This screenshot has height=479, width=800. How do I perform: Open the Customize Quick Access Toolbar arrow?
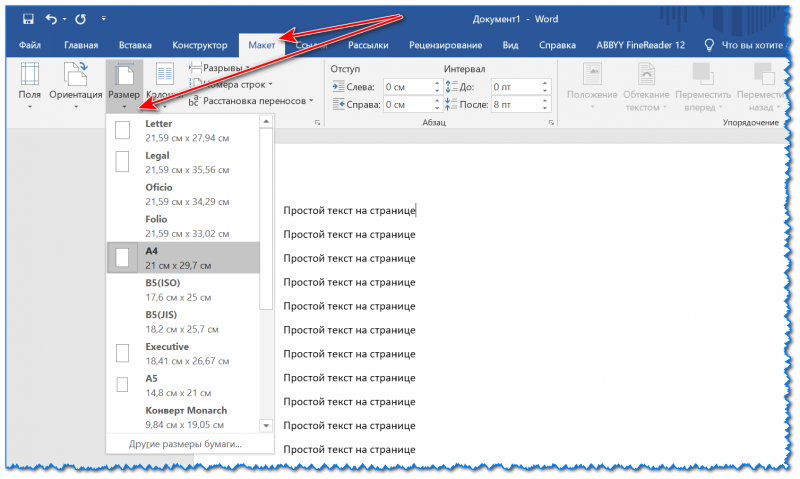[104, 19]
